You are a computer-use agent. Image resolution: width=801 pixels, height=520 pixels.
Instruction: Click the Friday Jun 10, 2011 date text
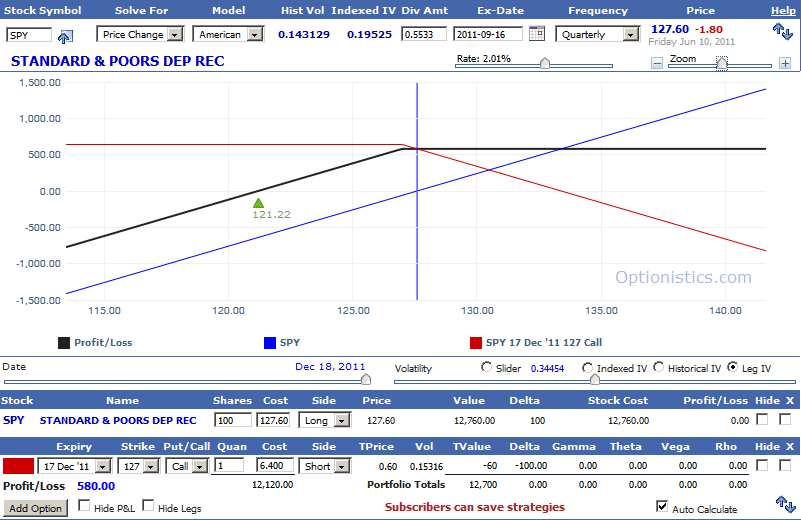point(691,41)
